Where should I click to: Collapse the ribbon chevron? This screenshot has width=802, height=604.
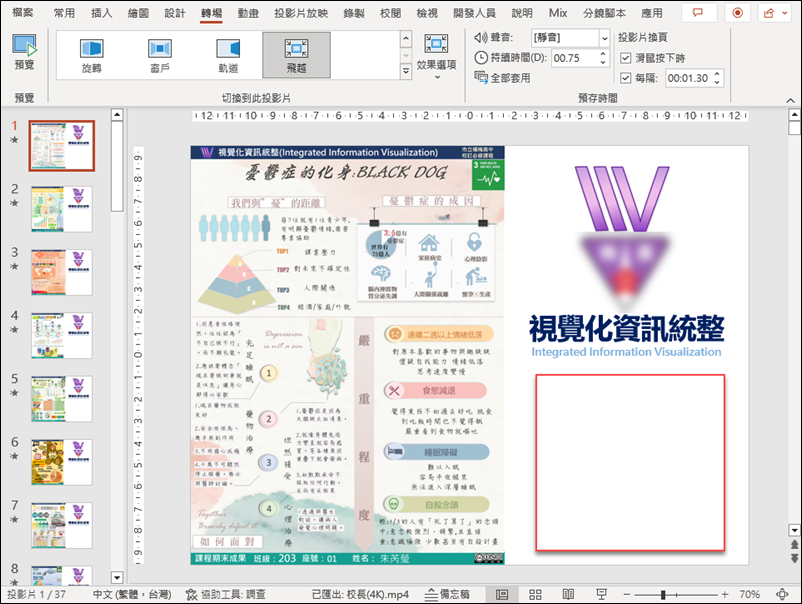point(790,100)
